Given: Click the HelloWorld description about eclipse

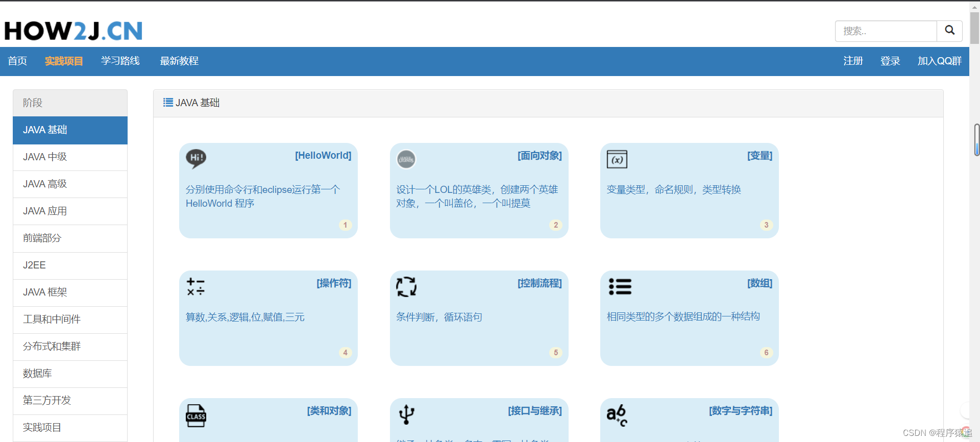Looking at the screenshot, I should coord(263,197).
